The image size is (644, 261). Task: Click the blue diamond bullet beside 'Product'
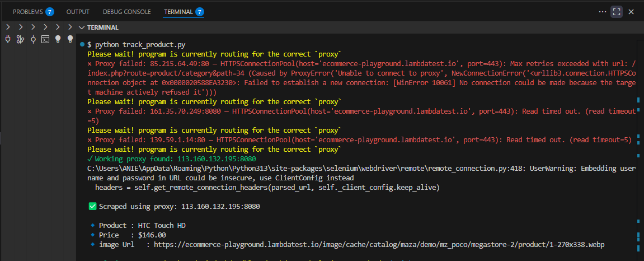(x=93, y=225)
